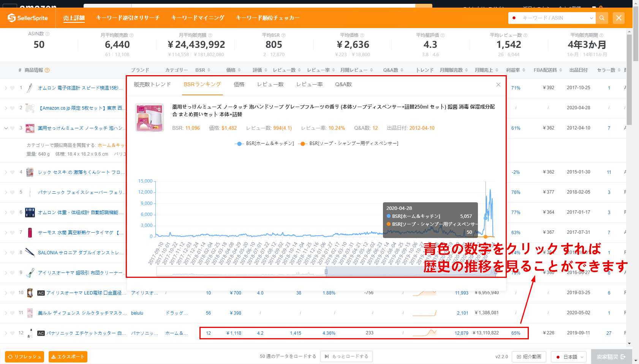639x364 pixels.
Task: Click the リフレッシュ button
Action: coord(24,357)
